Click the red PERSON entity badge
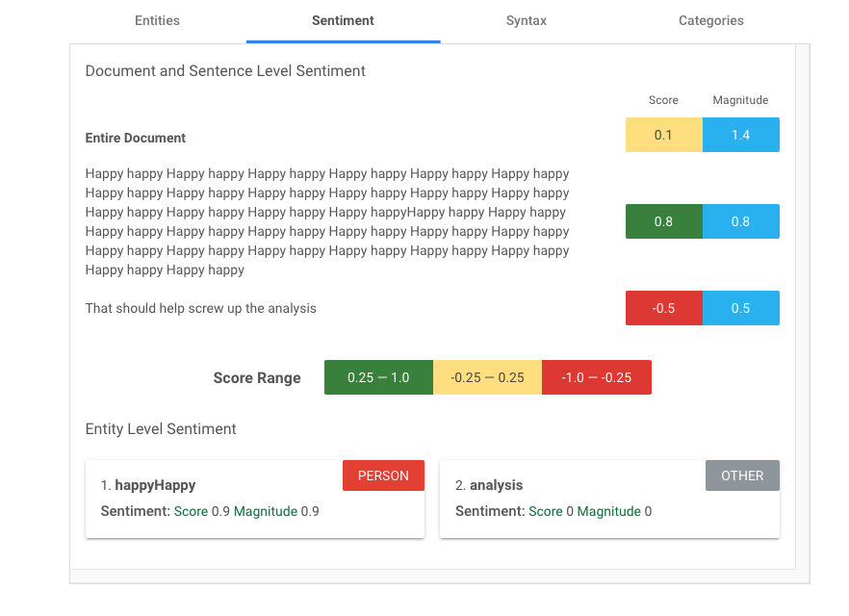849x616 pixels. click(x=383, y=475)
